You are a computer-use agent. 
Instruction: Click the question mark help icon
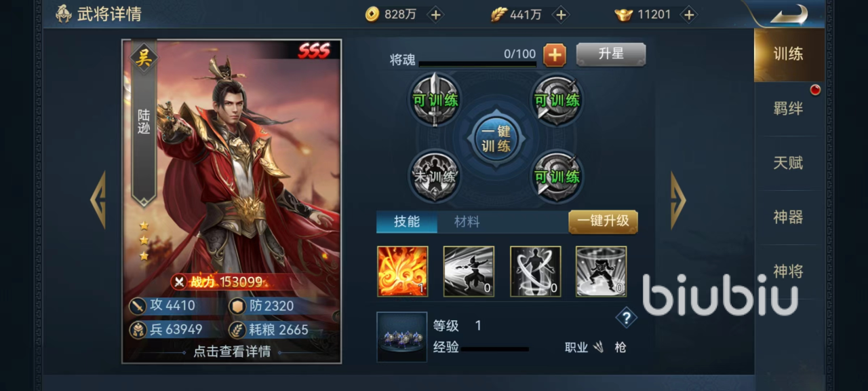[x=626, y=317]
